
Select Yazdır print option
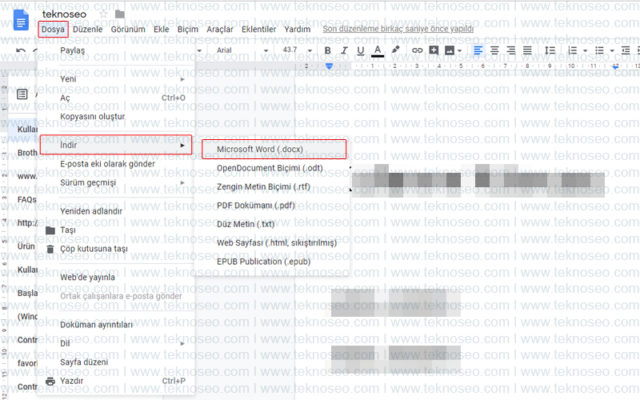(116, 381)
